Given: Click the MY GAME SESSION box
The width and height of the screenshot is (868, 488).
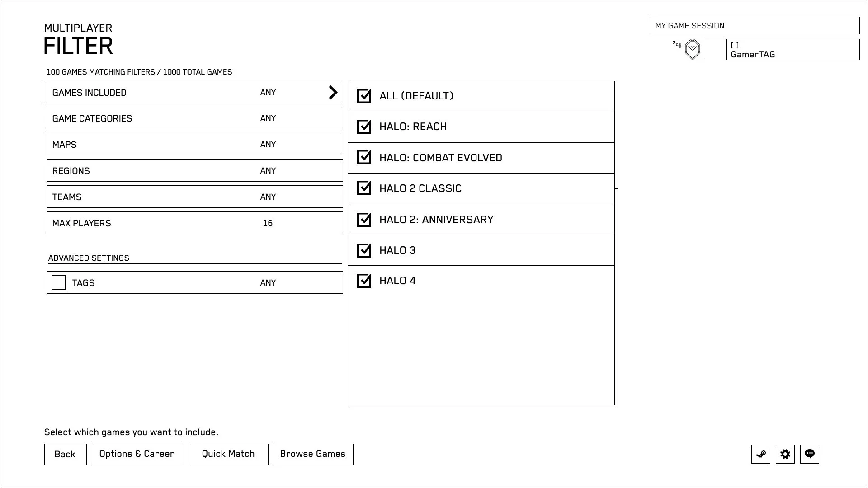Looking at the screenshot, I should [754, 26].
